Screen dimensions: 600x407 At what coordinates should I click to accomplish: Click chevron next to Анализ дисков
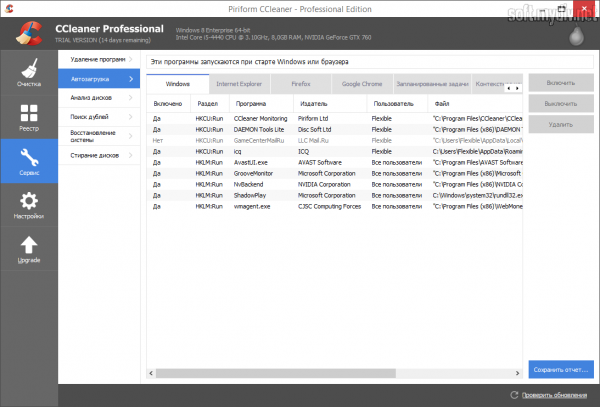(x=131, y=98)
